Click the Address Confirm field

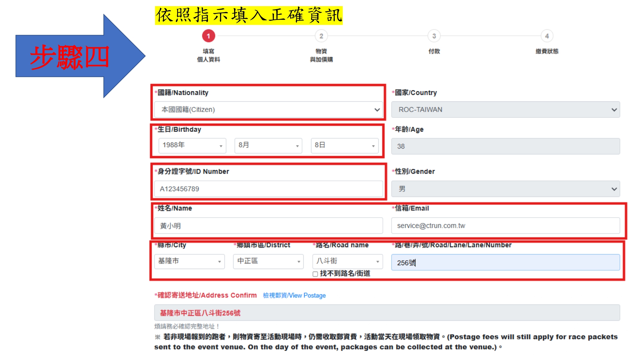[x=387, y=313]
